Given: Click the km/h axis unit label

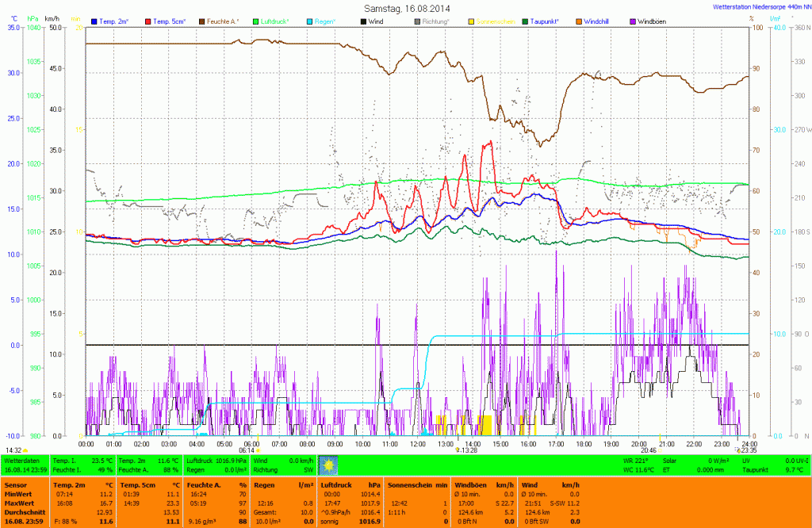Looking at the screenshot, I should coord(52,17).
